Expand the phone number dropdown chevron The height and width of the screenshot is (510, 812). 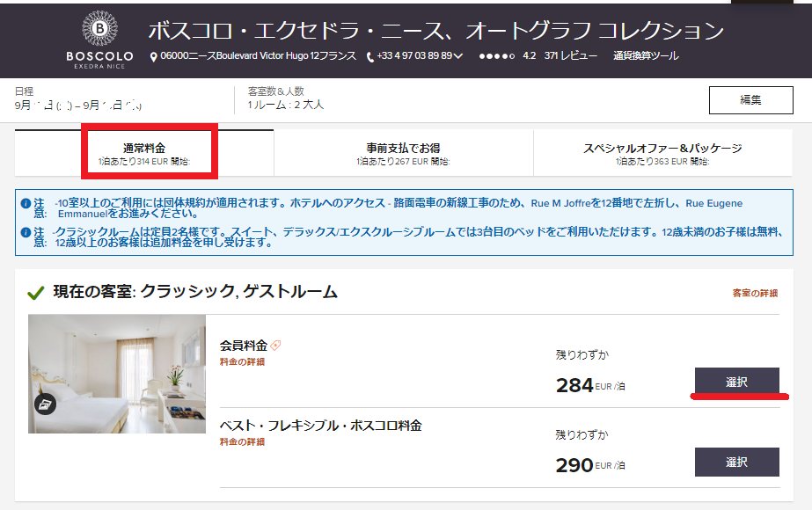click(458, 56)
